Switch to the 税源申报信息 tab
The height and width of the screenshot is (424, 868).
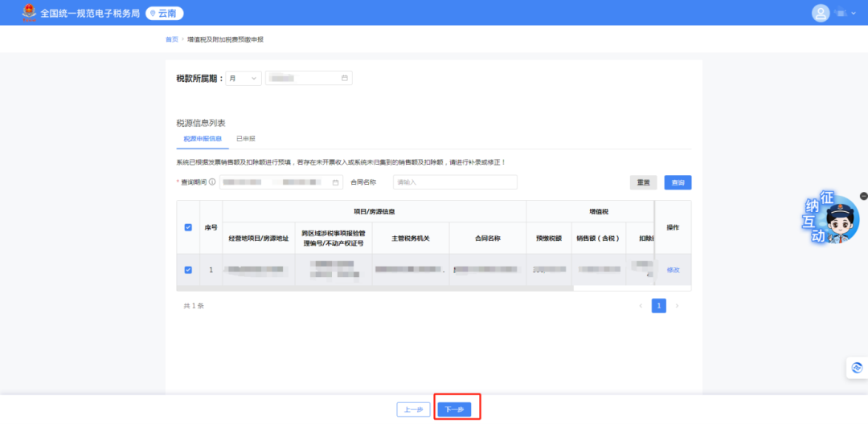coord(203,139)
